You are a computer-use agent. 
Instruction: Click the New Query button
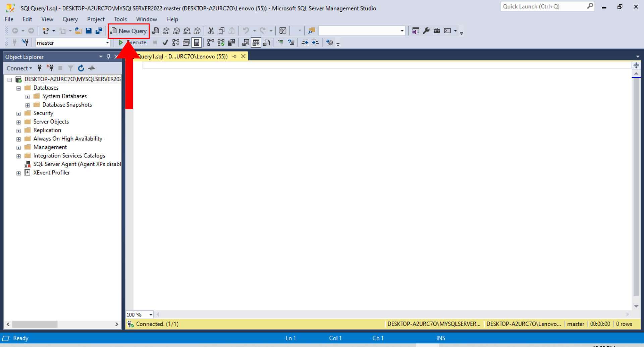click(129, 31)
